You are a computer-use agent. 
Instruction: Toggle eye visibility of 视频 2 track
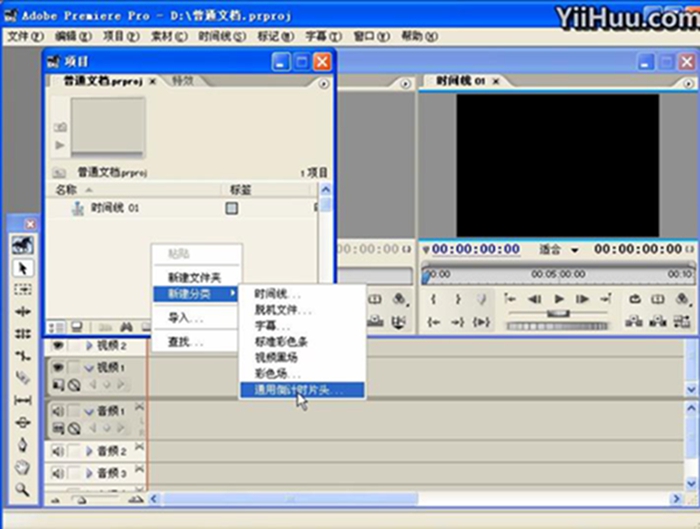click(x=58, y=345)
